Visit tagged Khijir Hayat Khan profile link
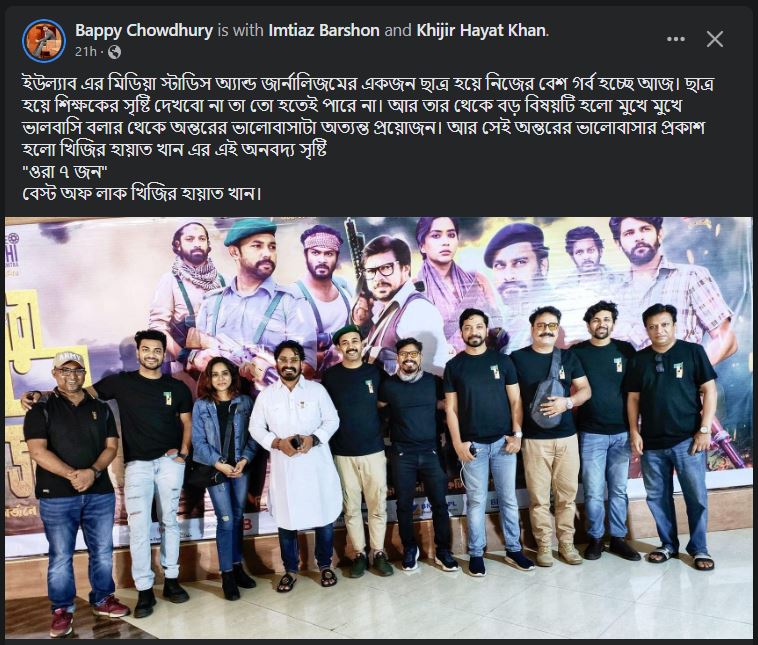 point(481,30)
